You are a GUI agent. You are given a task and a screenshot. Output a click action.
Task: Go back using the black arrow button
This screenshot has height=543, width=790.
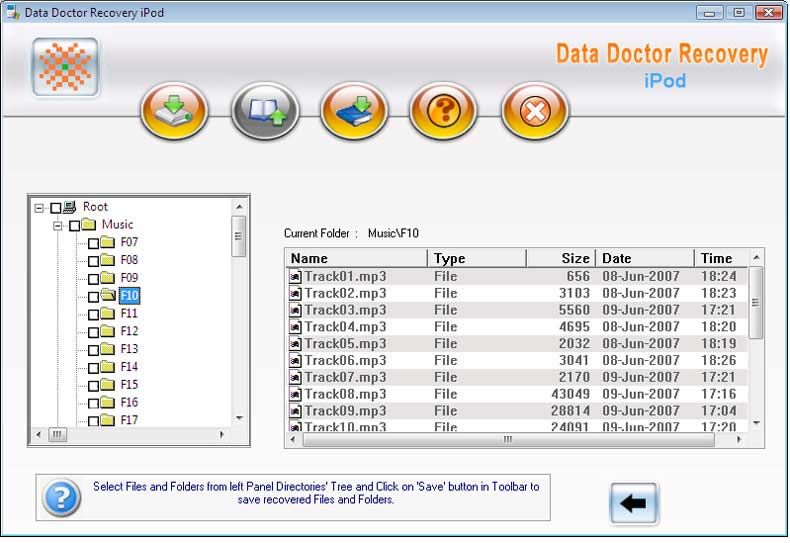[x=634, y=503]
